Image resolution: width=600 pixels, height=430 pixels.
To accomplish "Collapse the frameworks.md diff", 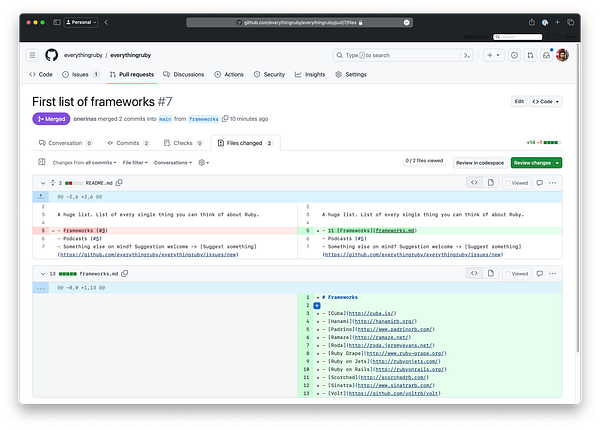I will click(43, 274).
